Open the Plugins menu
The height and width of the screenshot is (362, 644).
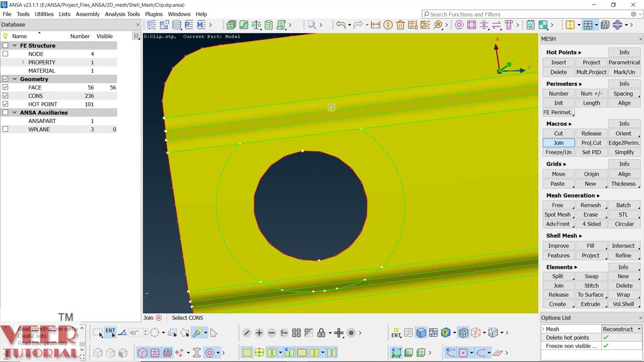coord(154,14)
